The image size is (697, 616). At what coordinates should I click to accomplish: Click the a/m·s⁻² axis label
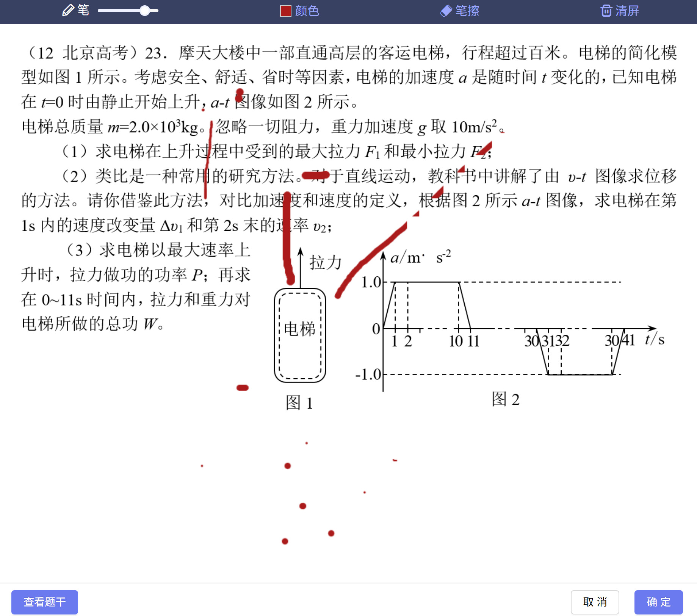click(420, 257)
